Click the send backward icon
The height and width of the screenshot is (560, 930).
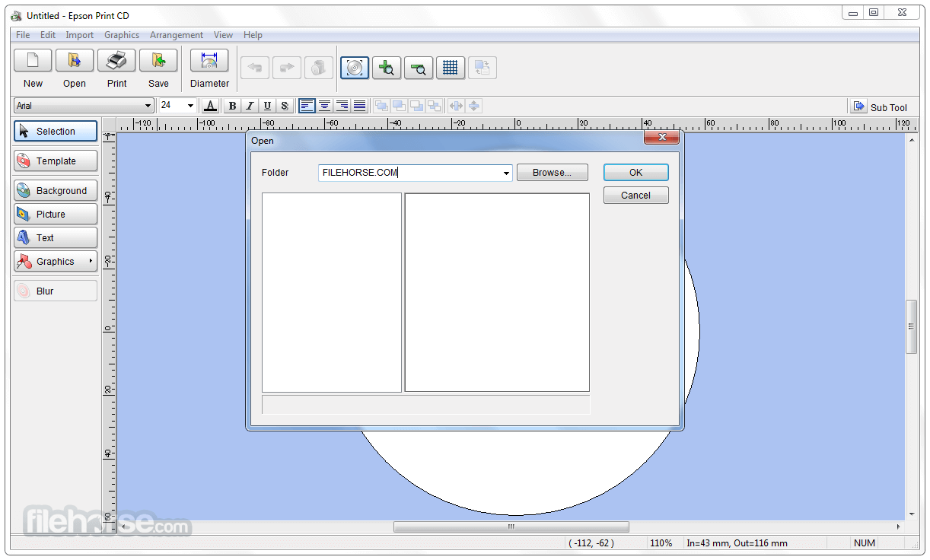coord(416,106)
